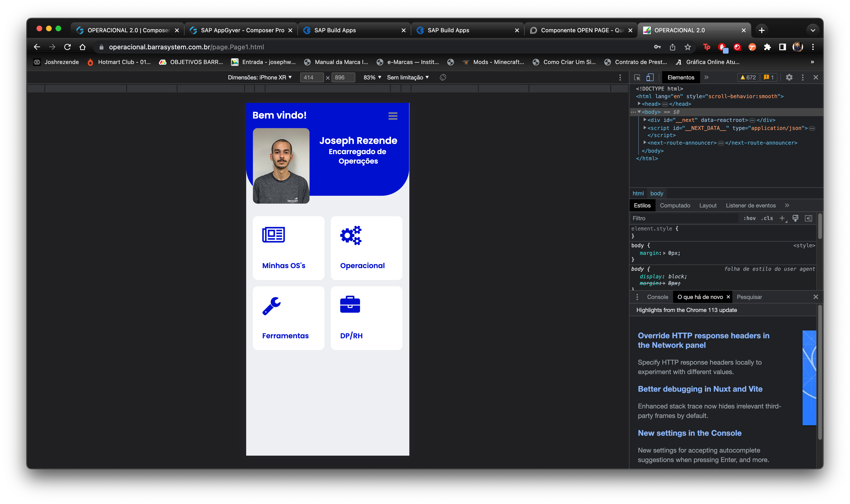Viewport: 850px width, 504px height.
Task: Open saved passwords key icon
Action: point(657,47)
